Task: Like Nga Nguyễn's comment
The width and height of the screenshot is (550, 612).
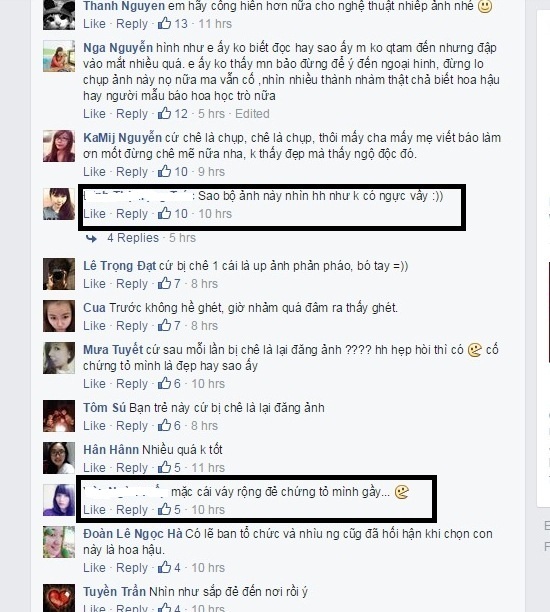Action: tap(94, 114)
